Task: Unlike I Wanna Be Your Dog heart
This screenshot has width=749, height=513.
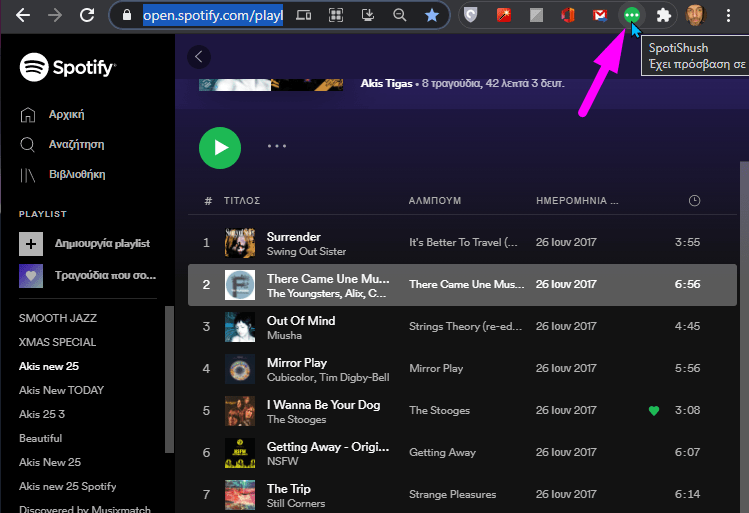Action: click(653, 410)
